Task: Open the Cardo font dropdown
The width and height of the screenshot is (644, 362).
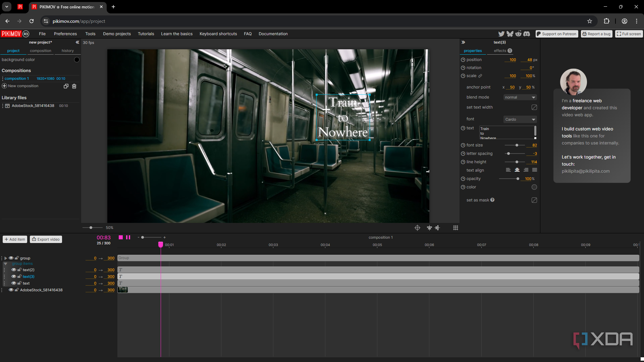Action: [520, 119]
